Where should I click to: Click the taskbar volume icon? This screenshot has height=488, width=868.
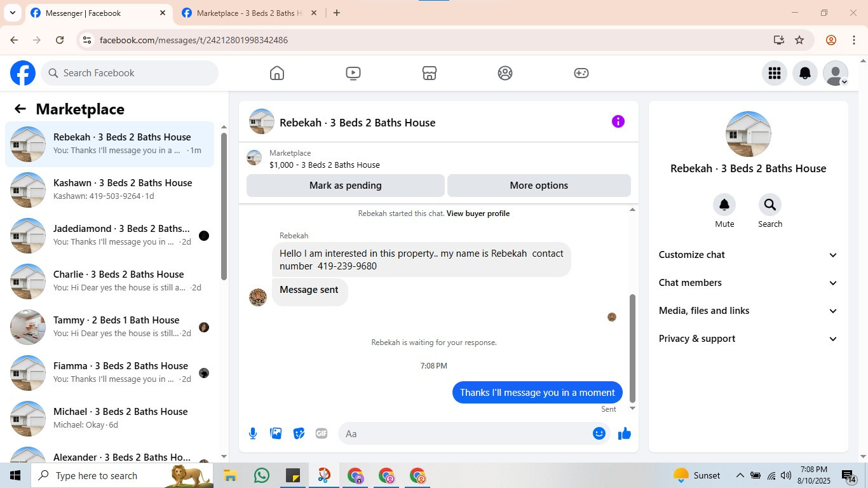(786, 475)
